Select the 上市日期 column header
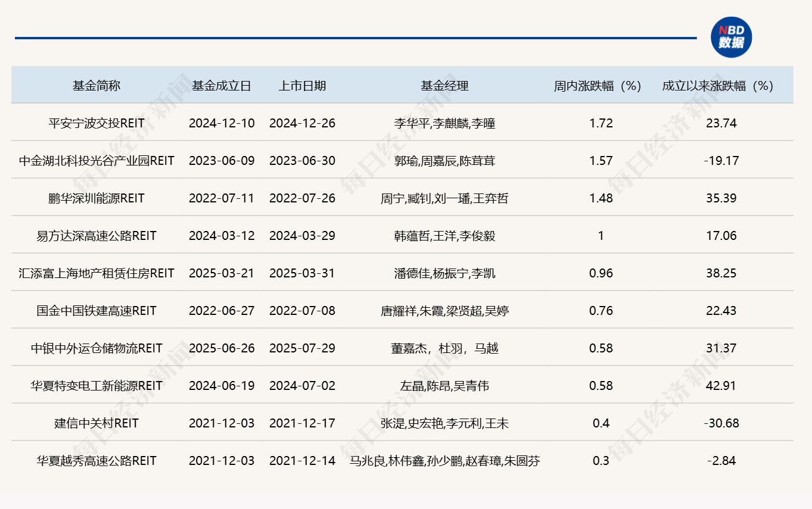Viewport: 812px width, 509px height. tap(302, 86)
